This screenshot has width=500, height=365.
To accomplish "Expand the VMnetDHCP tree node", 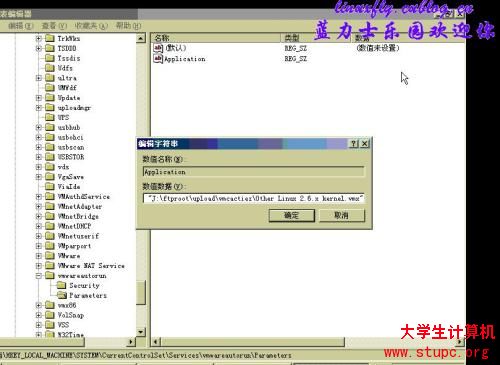I will (39, 226).
